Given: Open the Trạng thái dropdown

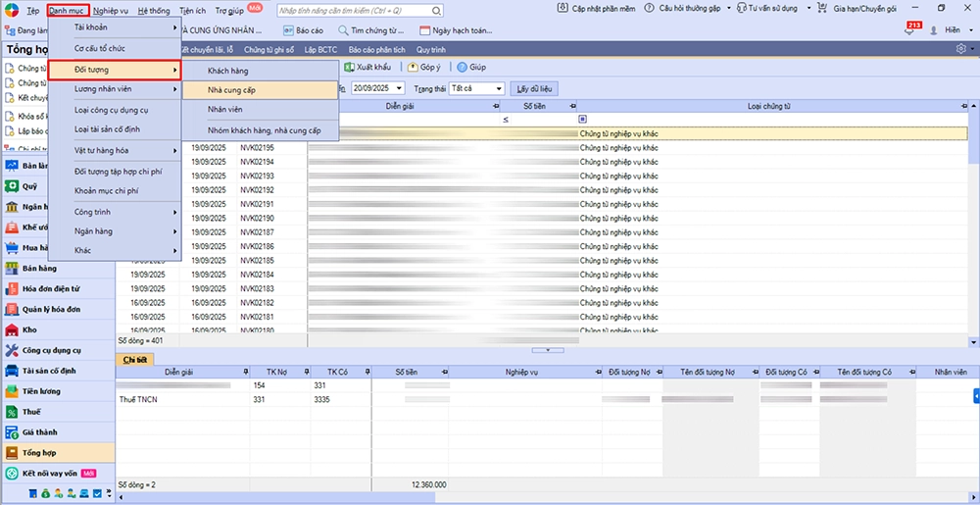Looking at the screenshot, I should pyautogui.click(x=498, y=88).
